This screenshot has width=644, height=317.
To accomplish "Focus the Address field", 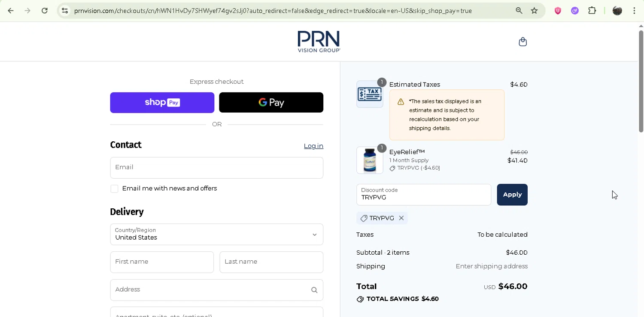I will click(x=216, y=290).
